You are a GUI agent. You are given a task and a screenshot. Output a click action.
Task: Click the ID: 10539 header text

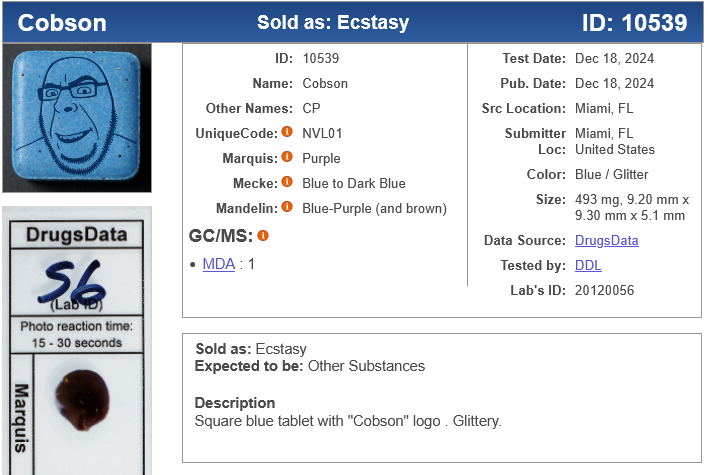[x=634, y=22]
